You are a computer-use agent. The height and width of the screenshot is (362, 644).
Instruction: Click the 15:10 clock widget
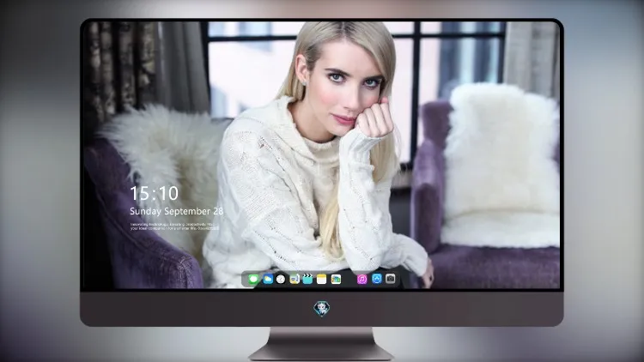pyautogui.click(x=155, y=193)
